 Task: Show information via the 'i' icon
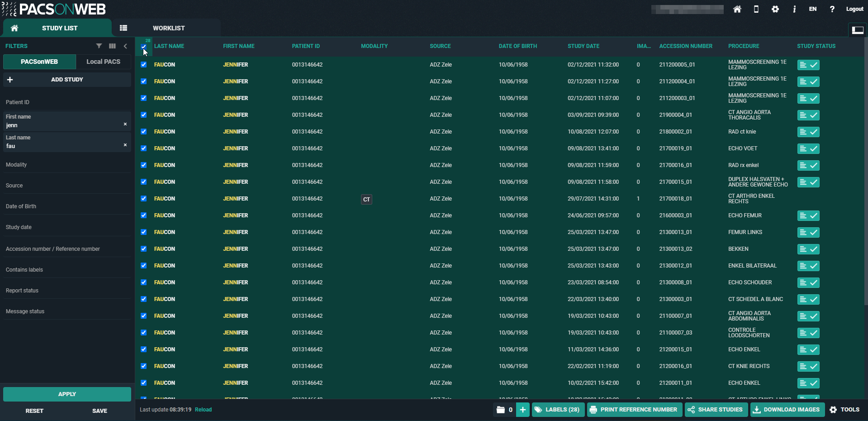point(794,9)
